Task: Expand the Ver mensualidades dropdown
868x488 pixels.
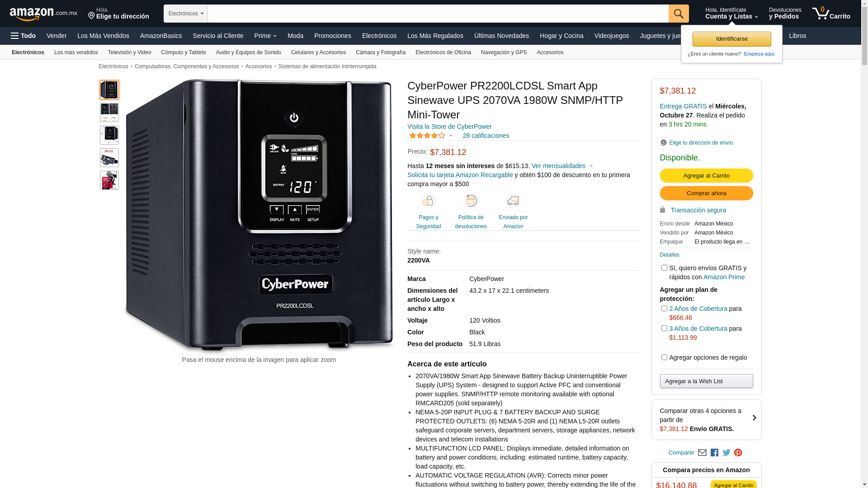Action: pyautogui.click(x=562, y=166)
